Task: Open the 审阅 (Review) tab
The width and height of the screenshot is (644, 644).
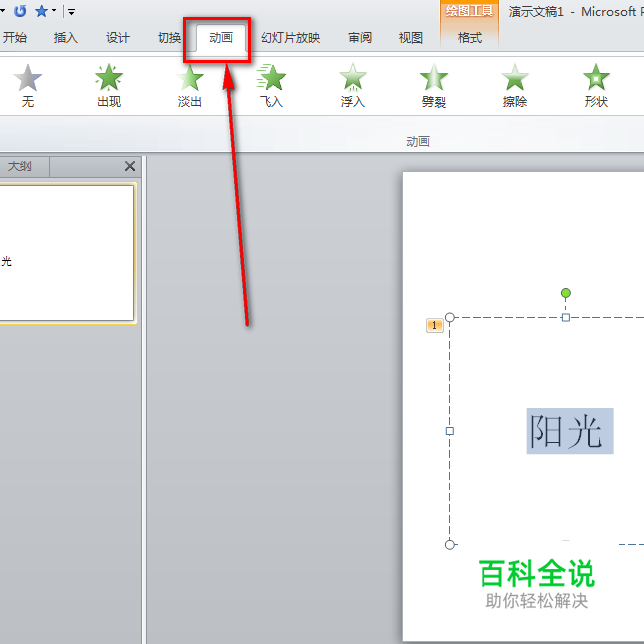Action: point(360,38)
